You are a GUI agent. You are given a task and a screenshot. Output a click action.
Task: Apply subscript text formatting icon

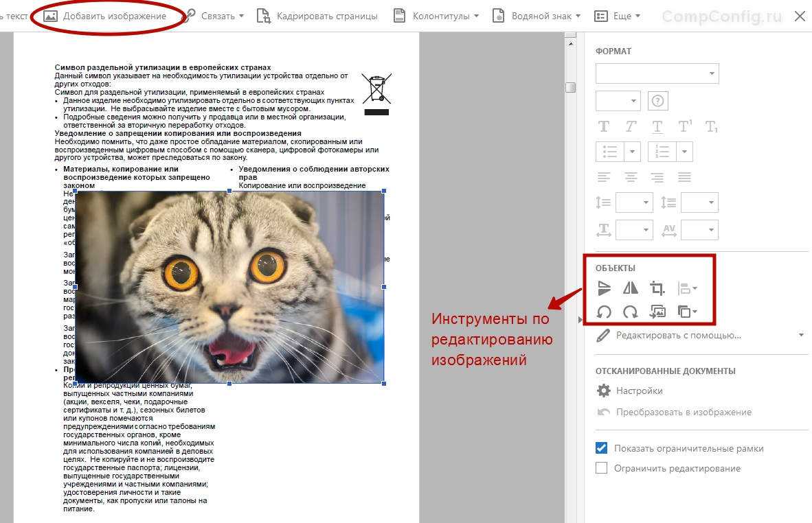[x=712, y=126]
